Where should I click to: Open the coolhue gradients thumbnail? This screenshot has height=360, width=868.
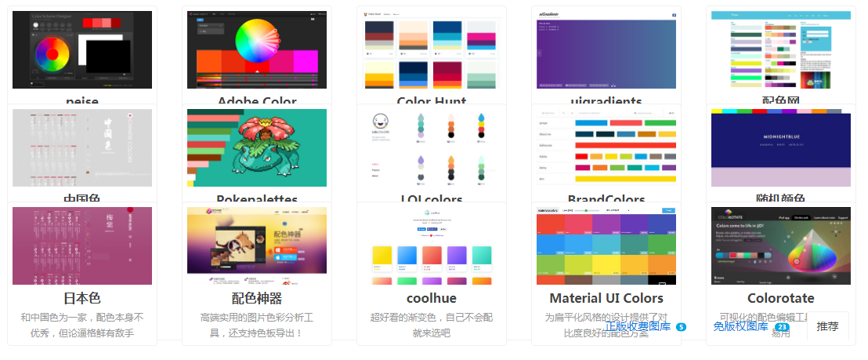click(x=431, y=246)
